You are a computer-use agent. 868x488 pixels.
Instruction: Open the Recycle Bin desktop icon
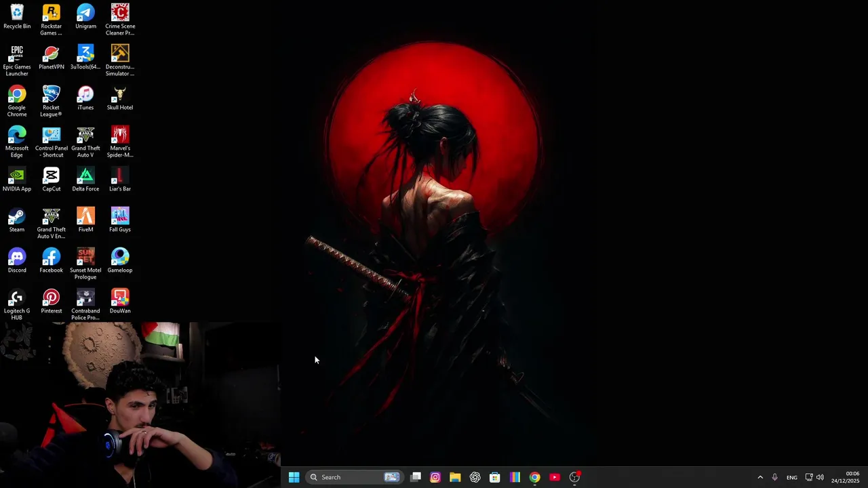[x=17, y=17]
